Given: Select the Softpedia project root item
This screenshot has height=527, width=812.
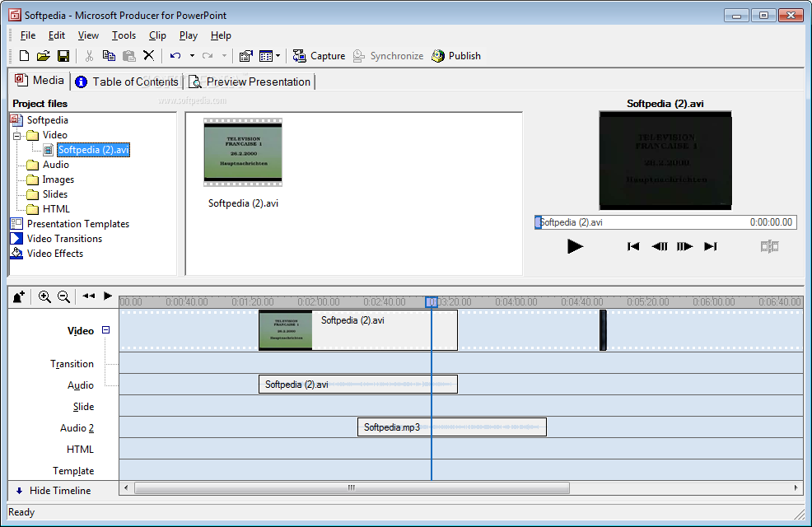Looking at the screenshot, I should (48, 120).
